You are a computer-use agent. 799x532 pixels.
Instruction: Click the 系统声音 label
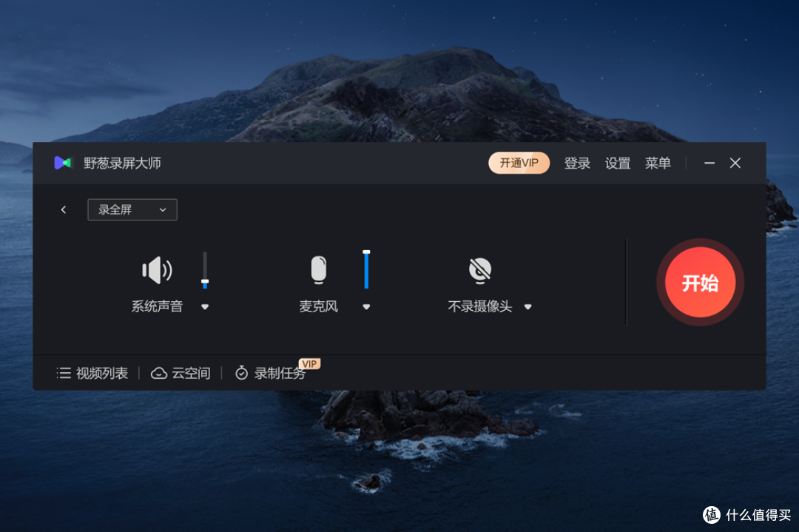tap(157, 306)
